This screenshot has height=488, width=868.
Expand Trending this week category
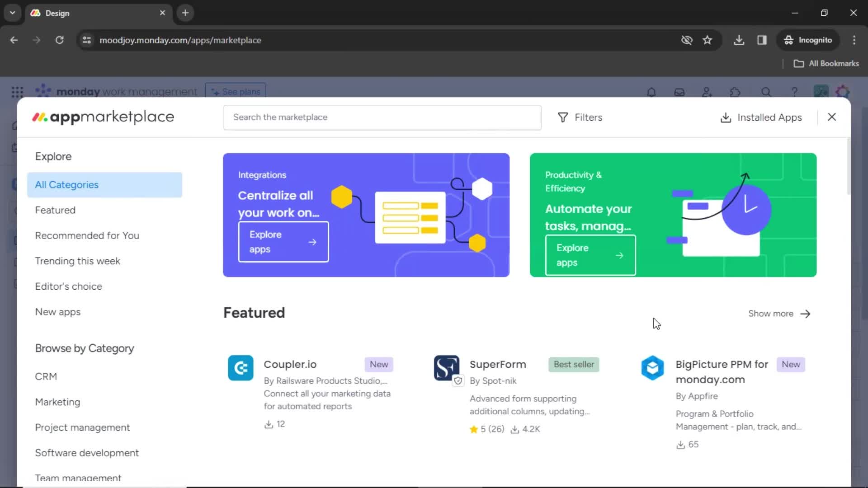pos(78,260)
